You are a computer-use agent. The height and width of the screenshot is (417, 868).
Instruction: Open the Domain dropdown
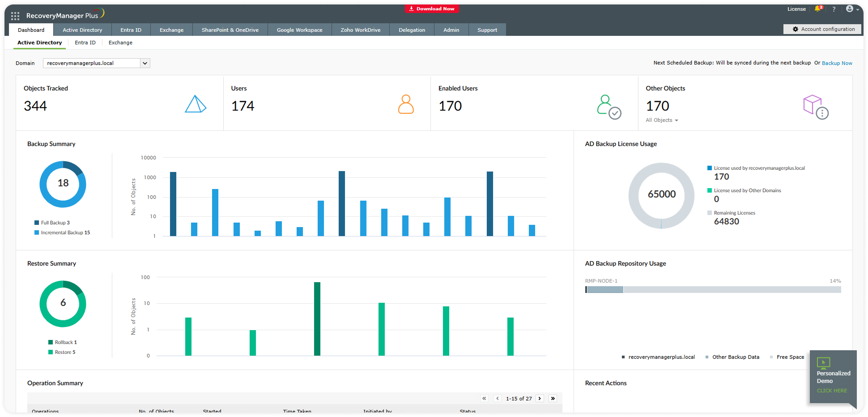145,63
